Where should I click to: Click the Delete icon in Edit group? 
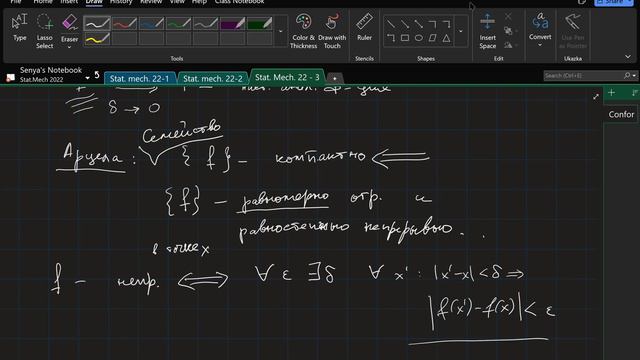tap(508, 17)
